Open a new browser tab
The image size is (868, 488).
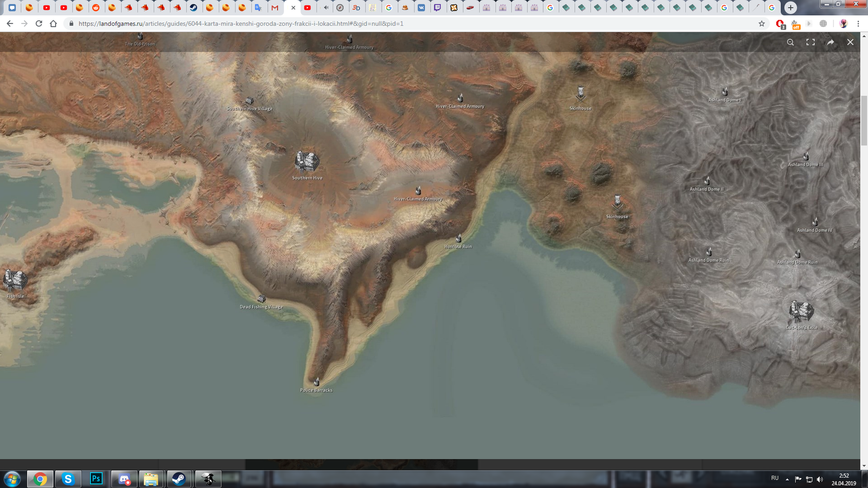pyautogui.click(x=790, y=8)
